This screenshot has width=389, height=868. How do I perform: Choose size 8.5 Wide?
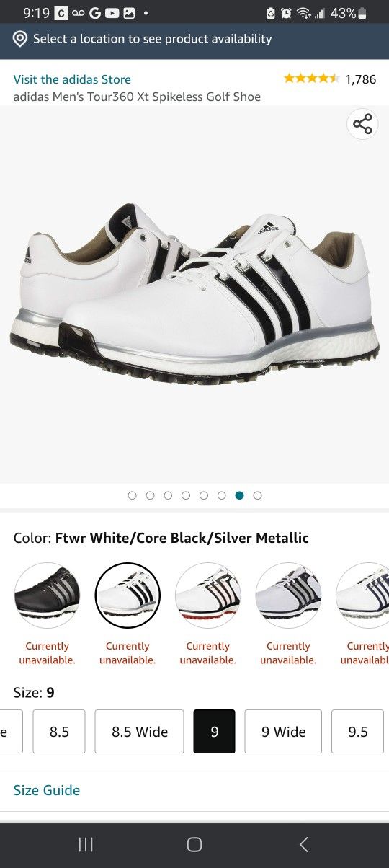pyautogui.click(x=140, y=732)
